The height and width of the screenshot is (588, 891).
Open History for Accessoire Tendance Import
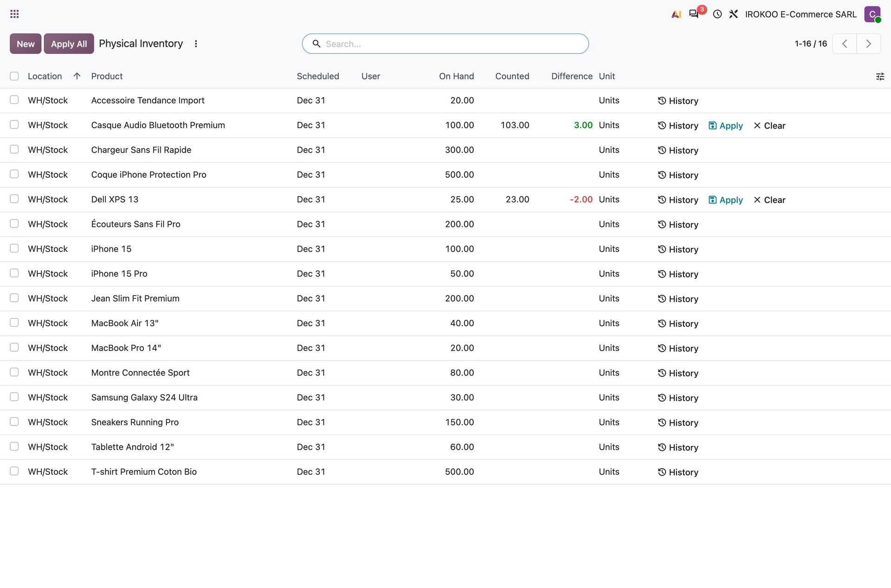(x=678, y=101)
